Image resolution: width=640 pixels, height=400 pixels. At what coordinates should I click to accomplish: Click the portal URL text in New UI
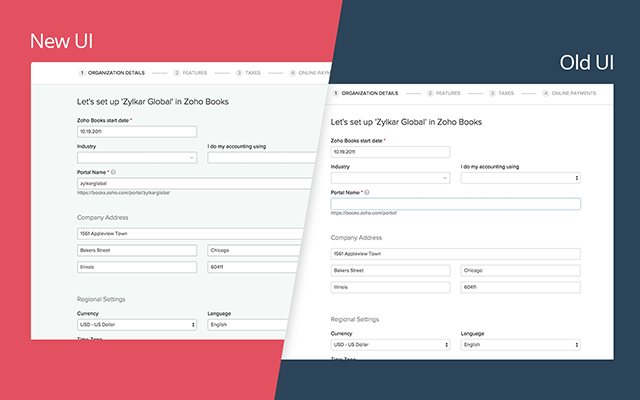[x=123, y=193]
